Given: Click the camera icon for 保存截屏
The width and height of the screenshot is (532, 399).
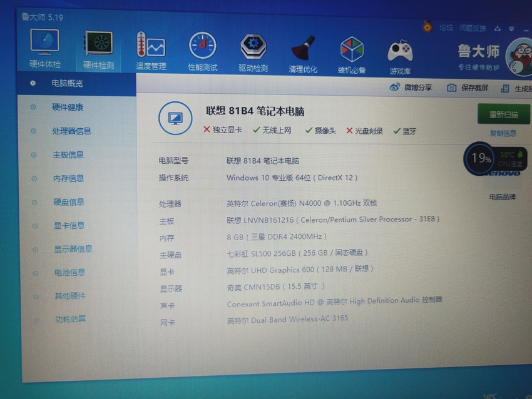Looking at the screenshot, I should tap(451, 88).
